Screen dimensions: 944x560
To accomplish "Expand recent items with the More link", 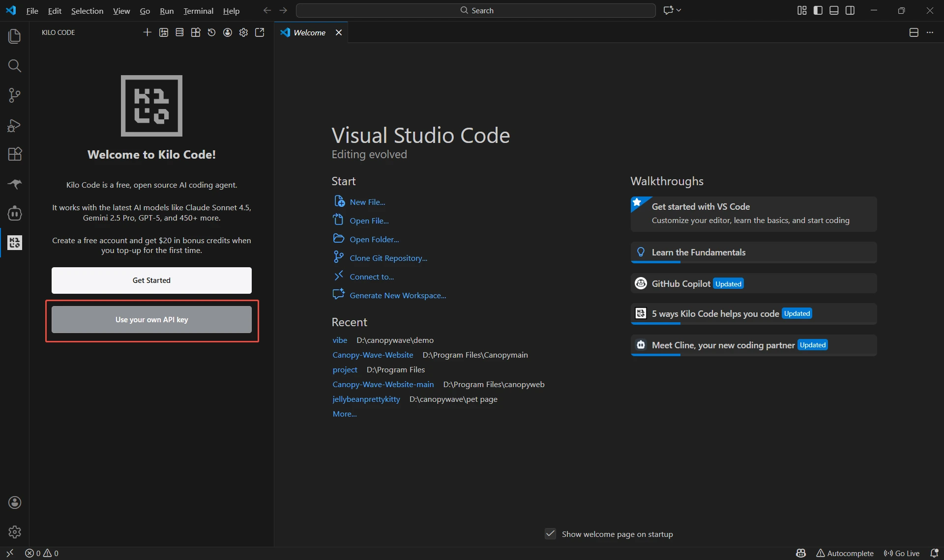I will 344,414.
